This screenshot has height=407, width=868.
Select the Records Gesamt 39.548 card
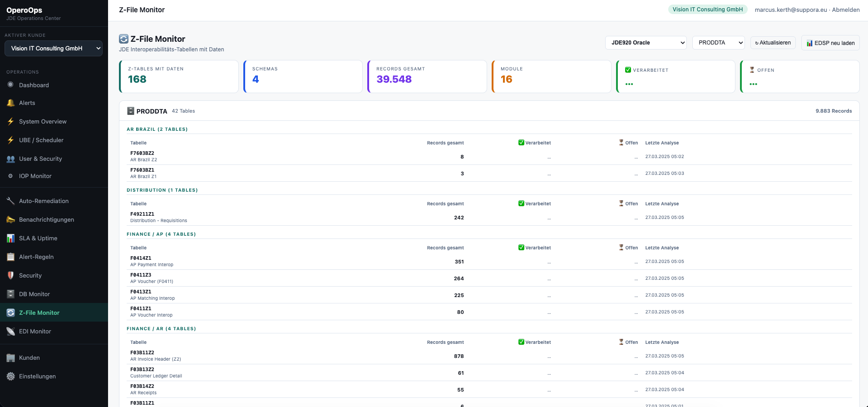point(427,77)
